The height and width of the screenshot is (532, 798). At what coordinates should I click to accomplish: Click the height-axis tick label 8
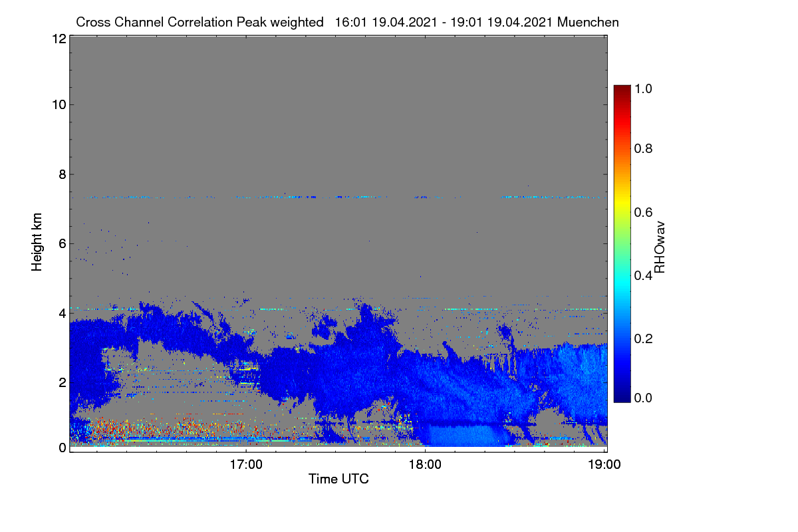point(61,174)
